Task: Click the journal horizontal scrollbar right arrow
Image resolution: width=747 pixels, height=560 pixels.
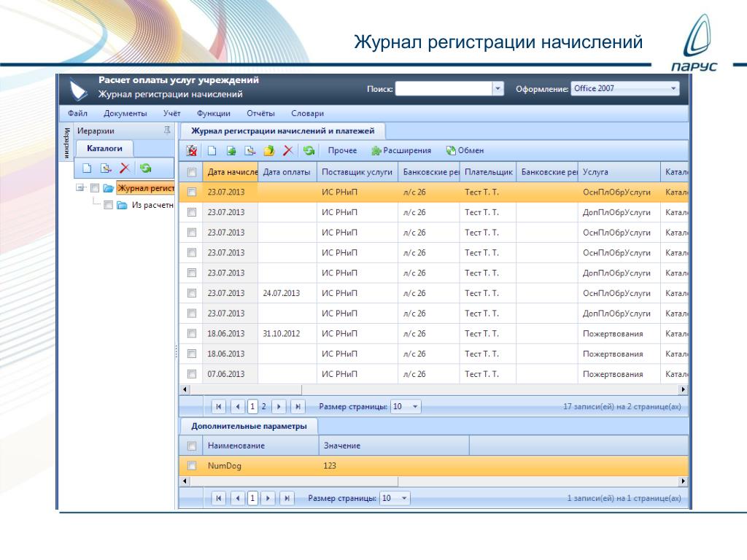Action: [x=683, y=389]
